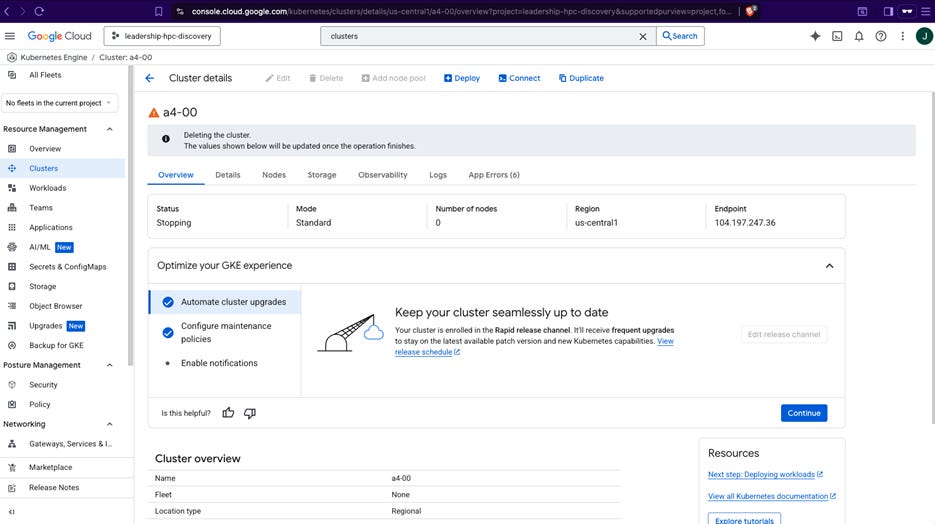Screen dimensions: 935x524
Task: Open the help question mark icon
Action: [x=881, y=36]
